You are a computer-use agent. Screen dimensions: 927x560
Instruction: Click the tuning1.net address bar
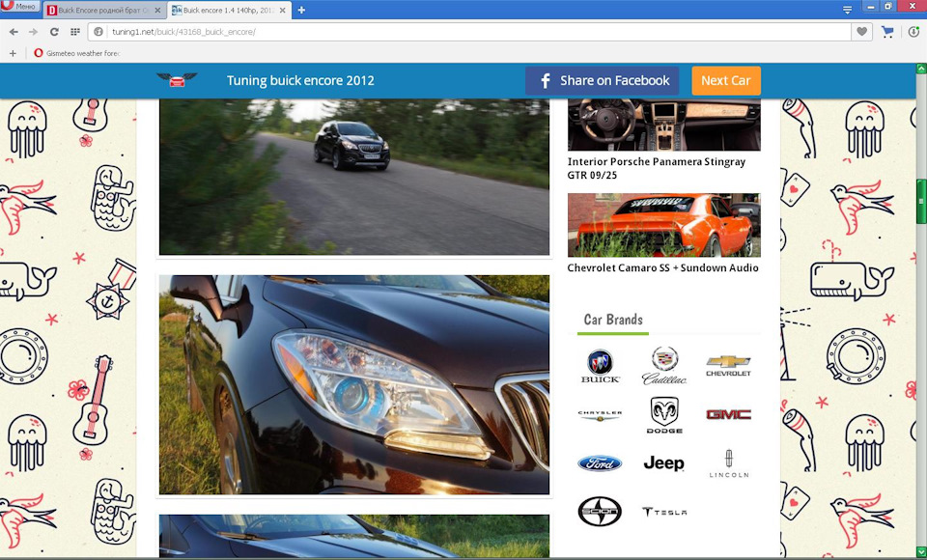[x=469, y=32]
